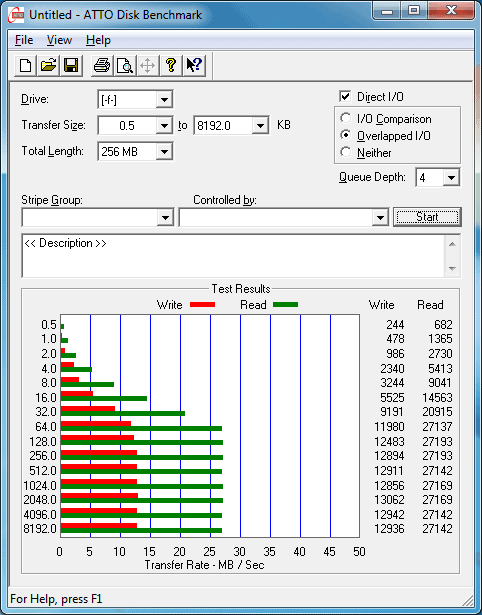Print results with the printer icon
Screen dimensions: 482x615
click(102, 65)
